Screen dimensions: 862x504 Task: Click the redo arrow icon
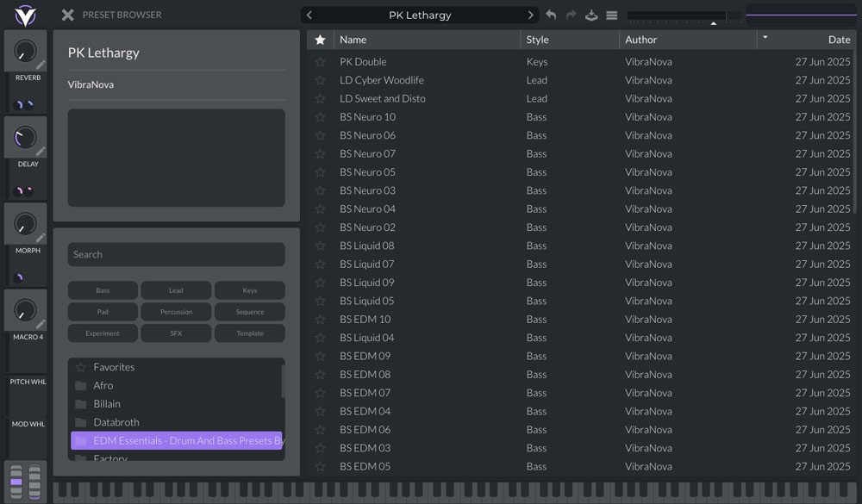572,16
